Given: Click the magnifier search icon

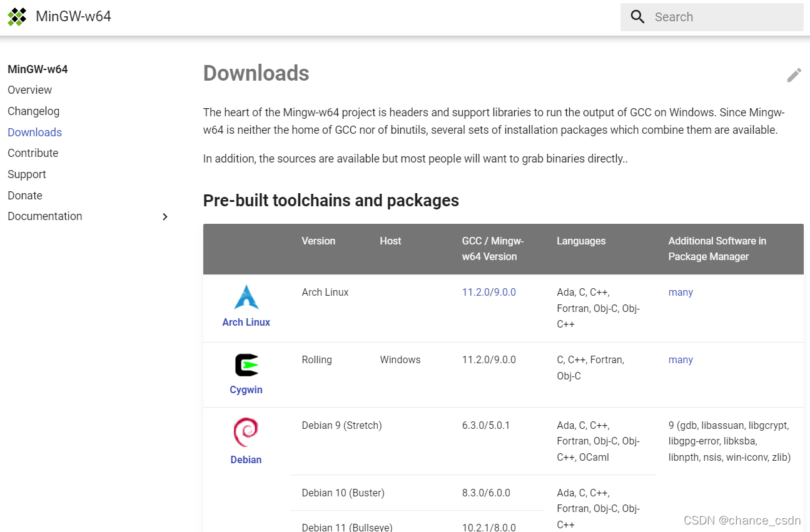Looking at the screenshot, I should point(637,17).
